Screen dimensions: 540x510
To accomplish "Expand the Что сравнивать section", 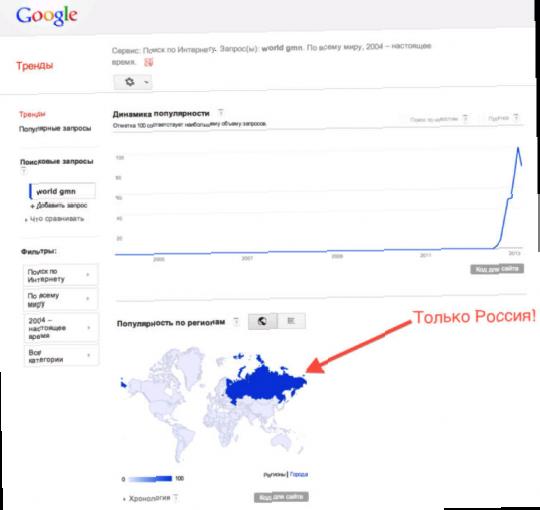I will click(54, 219).
